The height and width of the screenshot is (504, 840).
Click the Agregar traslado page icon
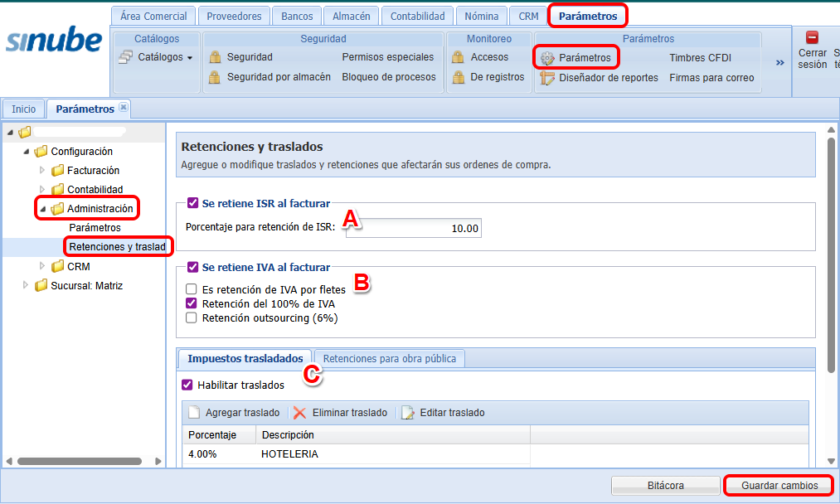(194, 413)
